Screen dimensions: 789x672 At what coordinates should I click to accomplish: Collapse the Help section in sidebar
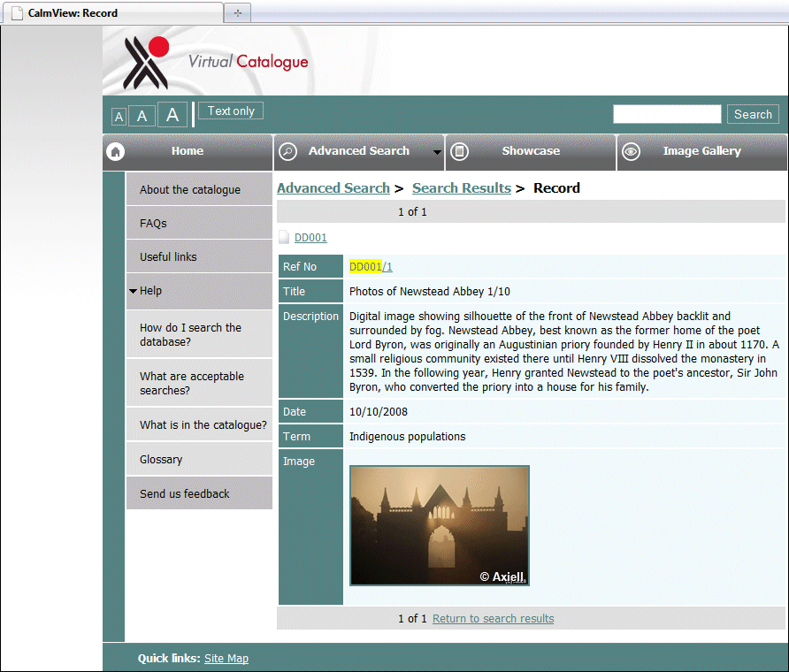tap(133, 291)
